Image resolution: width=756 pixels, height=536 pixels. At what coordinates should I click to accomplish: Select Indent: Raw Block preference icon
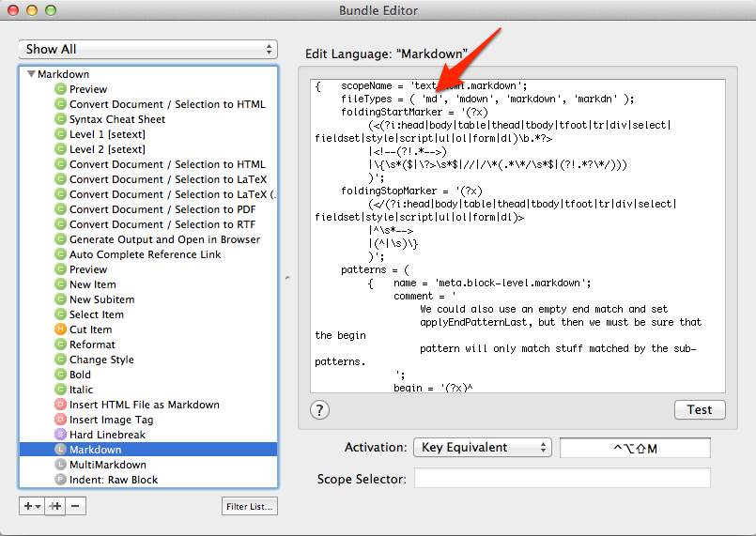click(60, 479)
